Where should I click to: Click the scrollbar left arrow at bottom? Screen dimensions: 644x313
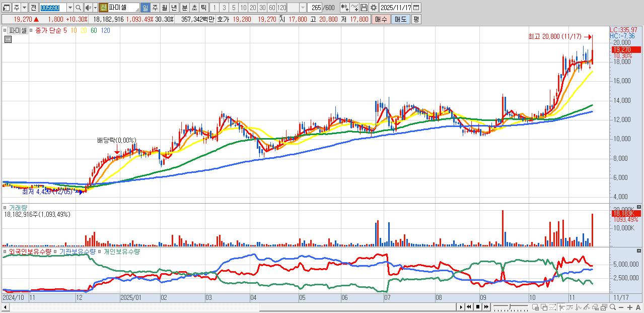pos(5,307)
